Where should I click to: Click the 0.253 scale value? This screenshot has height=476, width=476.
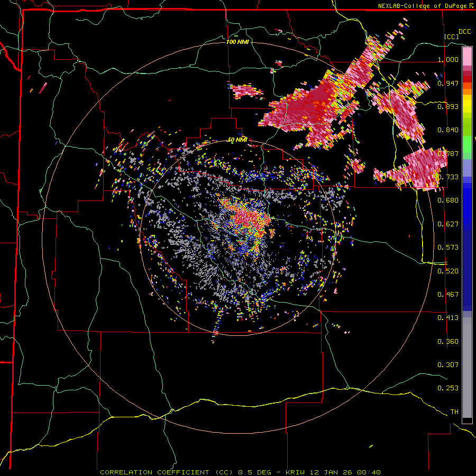click(448, 388)
